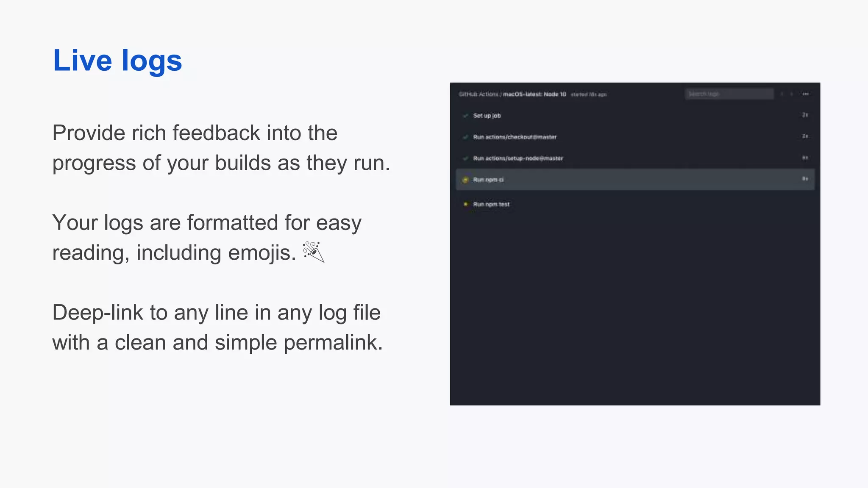The height and width of the screenshot is (488, 868).
Task: Click the 'Deep-link to any line in any log file' text
Action: click(x=217, y=313)
